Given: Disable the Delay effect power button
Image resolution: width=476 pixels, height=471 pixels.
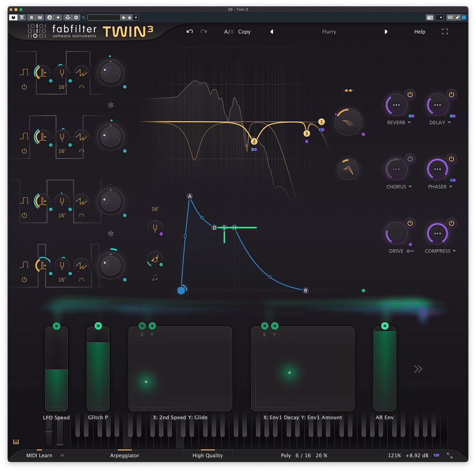Looking at the screenshot, I should tap(451, 94).
